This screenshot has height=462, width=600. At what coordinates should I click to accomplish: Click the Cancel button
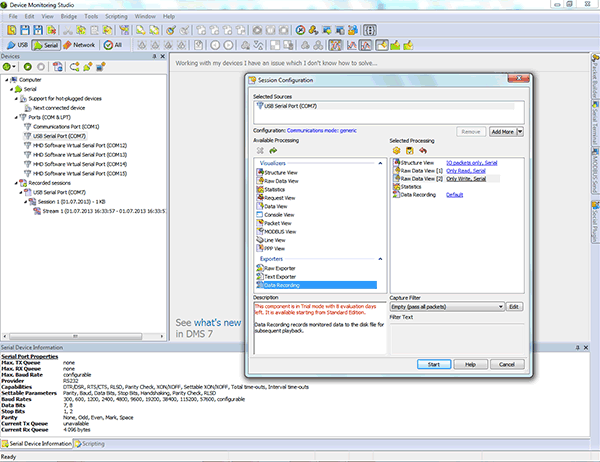507,364
